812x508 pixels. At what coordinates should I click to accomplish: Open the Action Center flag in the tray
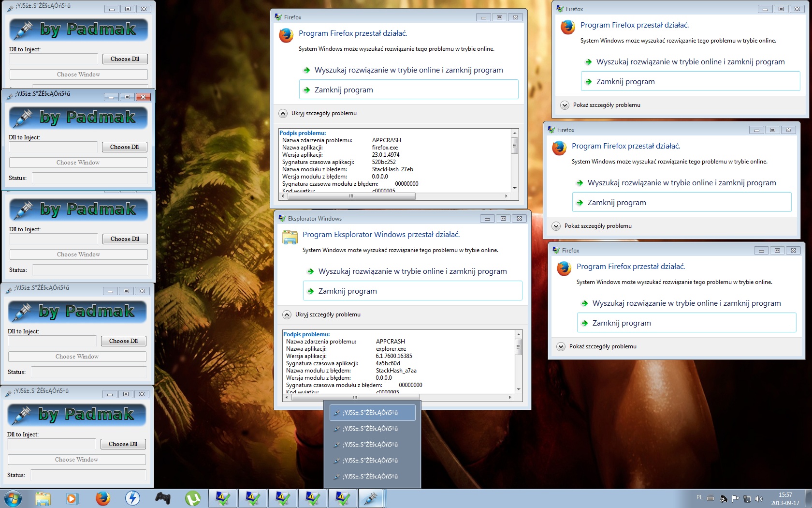[x=736, y=498]
